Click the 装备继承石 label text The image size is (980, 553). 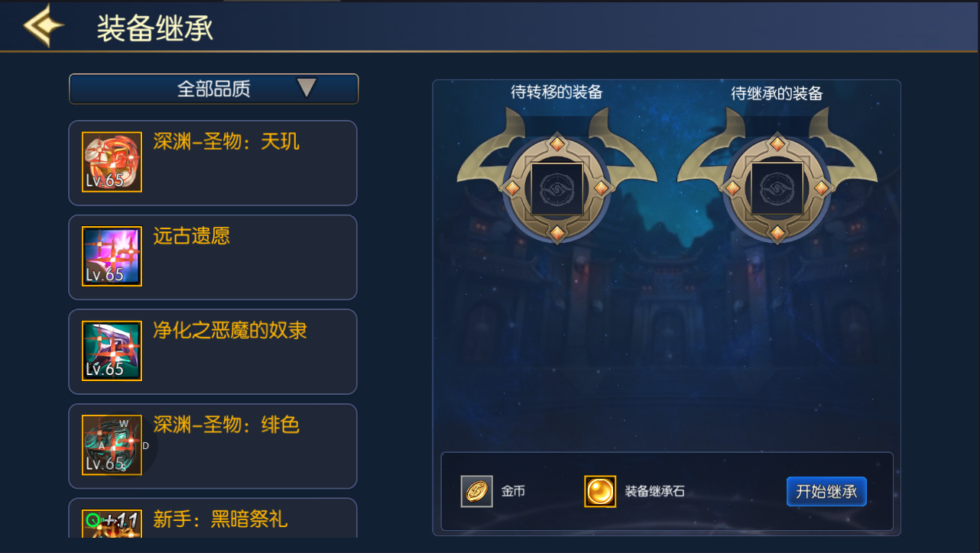pyautogui.click(x=655, y=492)
